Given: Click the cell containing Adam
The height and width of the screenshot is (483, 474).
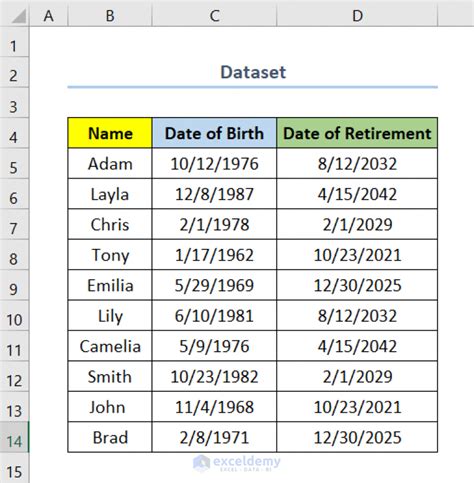Looking at the screenshot, I should pos(110,163).
